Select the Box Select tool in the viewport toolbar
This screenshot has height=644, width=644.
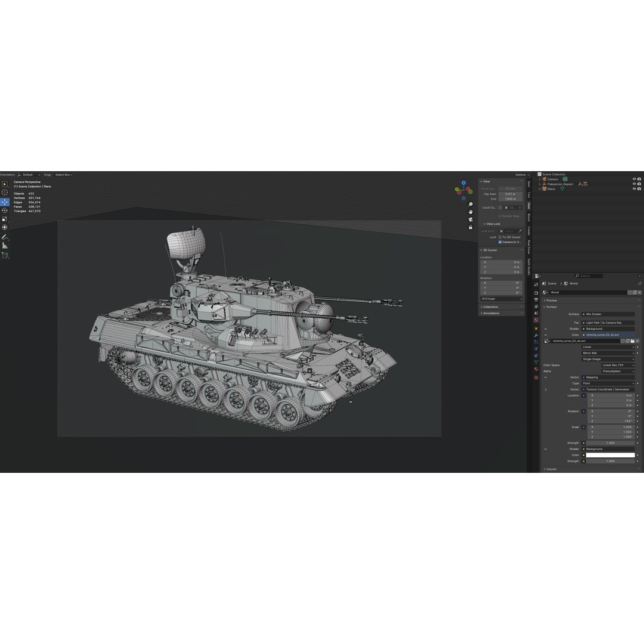[x=5, y=184]
